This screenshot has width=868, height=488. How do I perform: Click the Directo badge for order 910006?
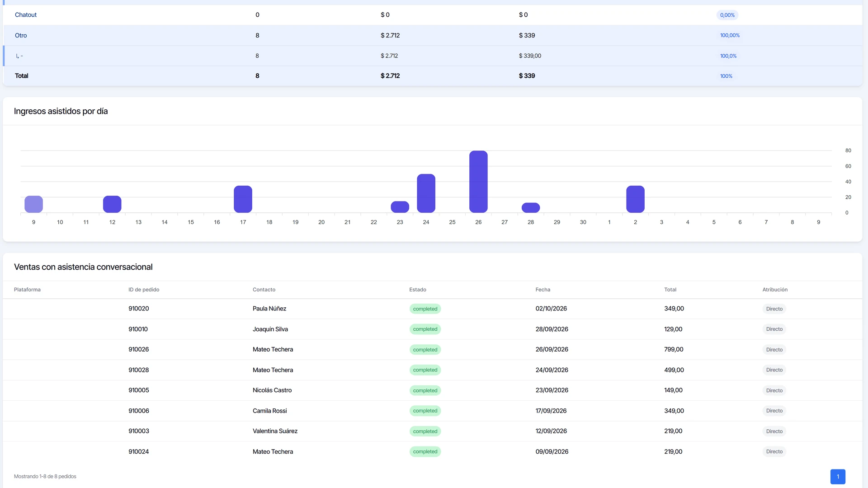pos(774,411)
